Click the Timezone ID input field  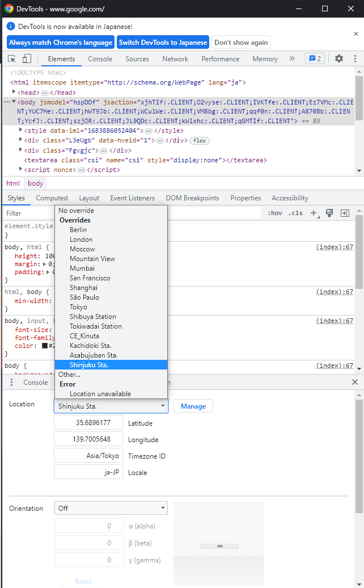click(88, 456)
